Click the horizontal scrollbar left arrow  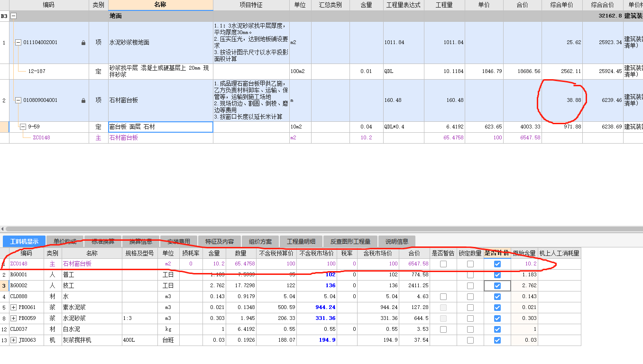[3, 229]
